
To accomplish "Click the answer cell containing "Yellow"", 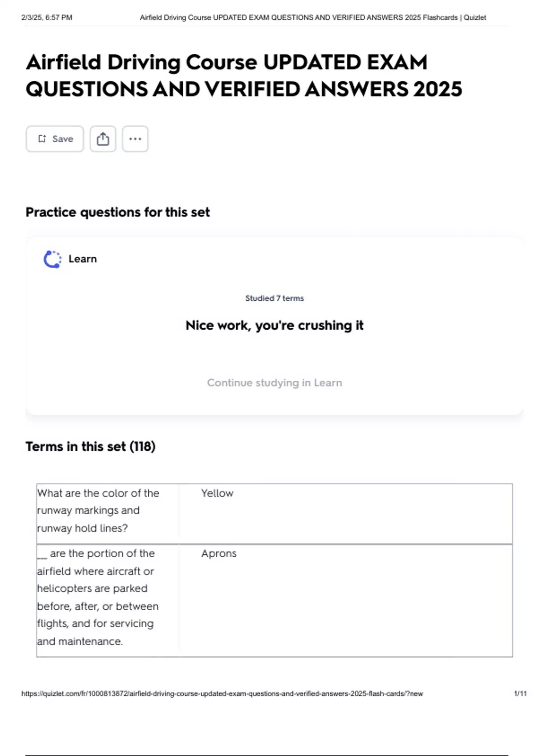I will click(x=217, y=493).
